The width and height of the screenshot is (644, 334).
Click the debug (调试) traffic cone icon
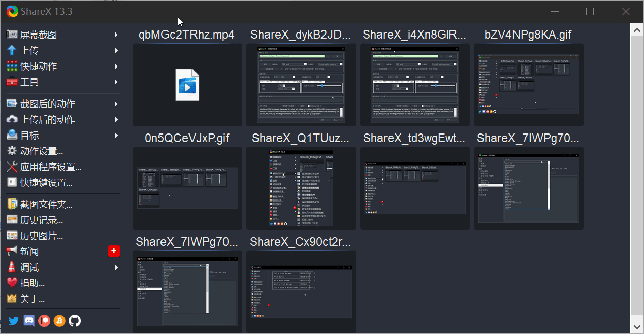coord(12,267)
